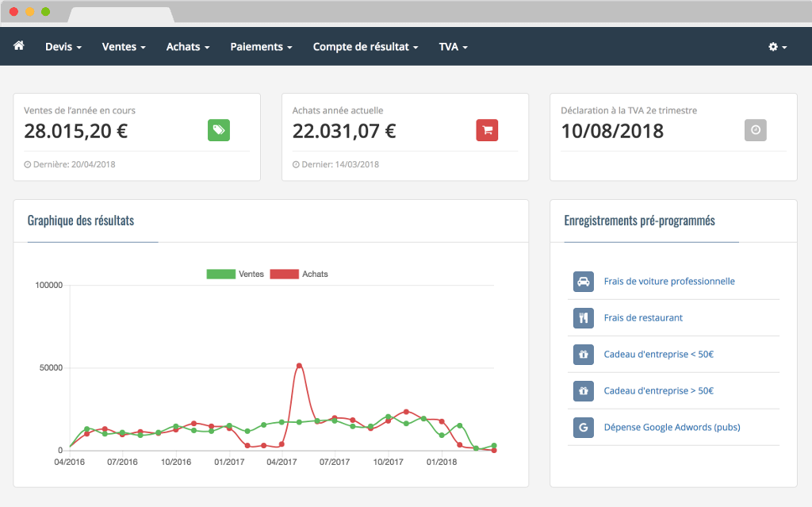This screenshot has height=507, width=812.
Task: Open the settings gear dropdown
Action: tap(777, 47)
